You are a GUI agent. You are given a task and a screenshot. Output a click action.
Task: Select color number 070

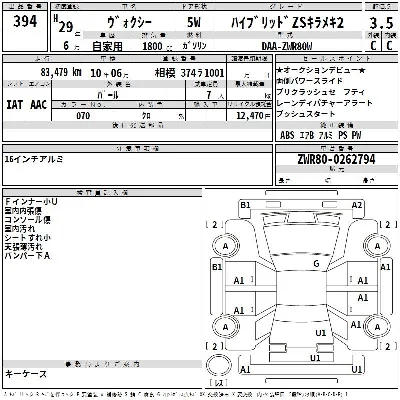pyautogui.click(x=83, y=116)
